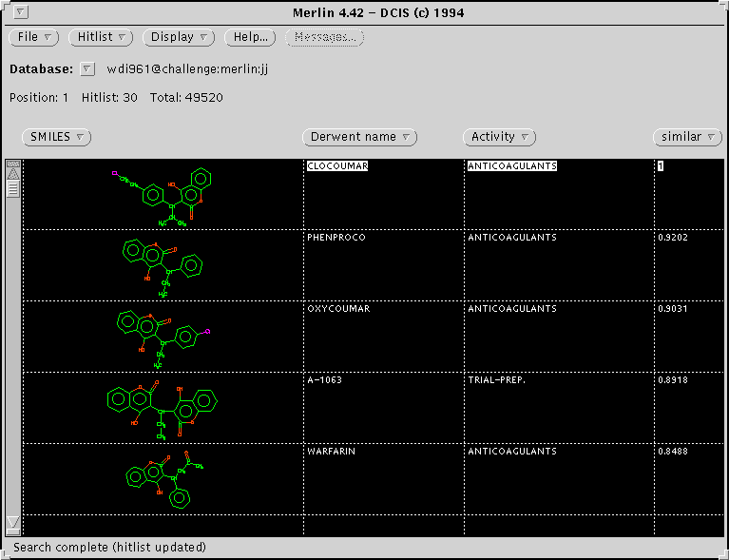Open the File menu
This screenshot has width=729, height=560.
point(34,37)
